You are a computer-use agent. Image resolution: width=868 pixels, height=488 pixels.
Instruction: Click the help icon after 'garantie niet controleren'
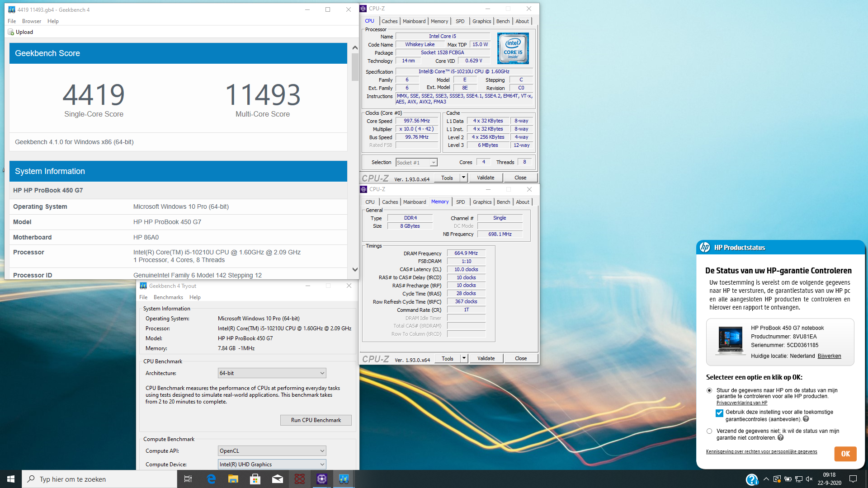(x=781, y=437)
